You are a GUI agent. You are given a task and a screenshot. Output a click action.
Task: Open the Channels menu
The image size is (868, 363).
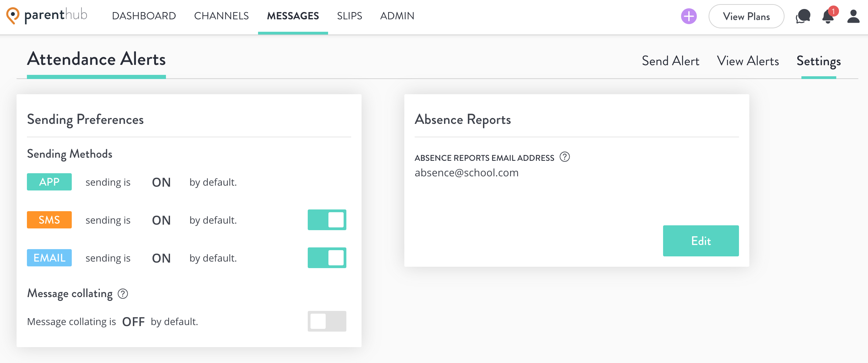[x=221, y=16]
